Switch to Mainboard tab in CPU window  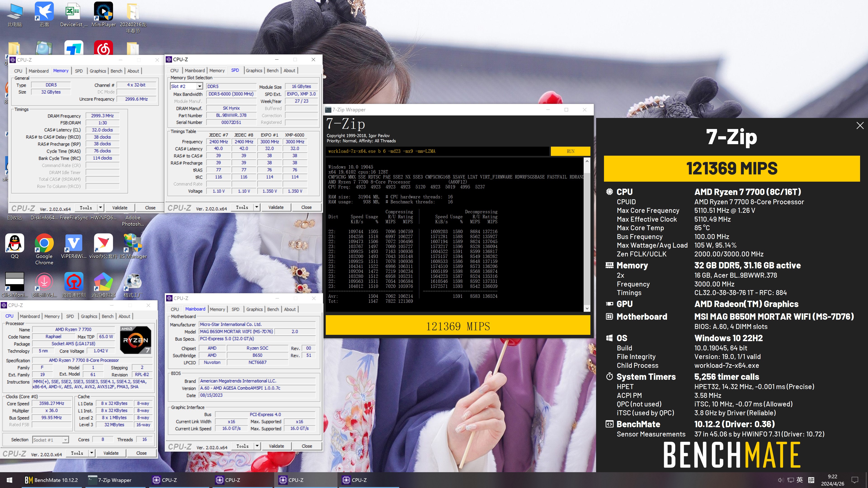click(x=30, y=316)
